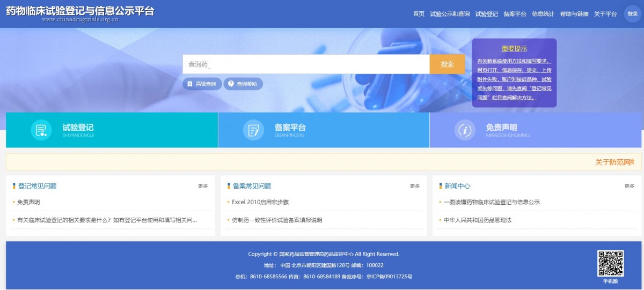Open 中华人民共和国药品管理法 news item
The width and height of the screenshot is (644, 290).
[x=478, y=220]
